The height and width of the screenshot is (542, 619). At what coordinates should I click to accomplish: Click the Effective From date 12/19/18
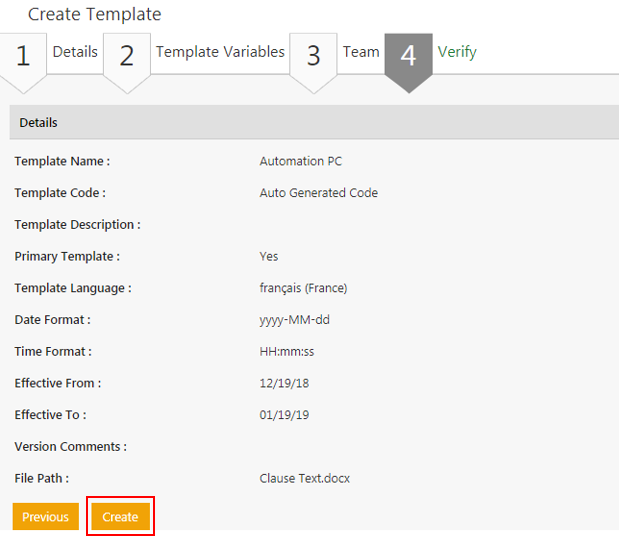click(x=282, y=383)
